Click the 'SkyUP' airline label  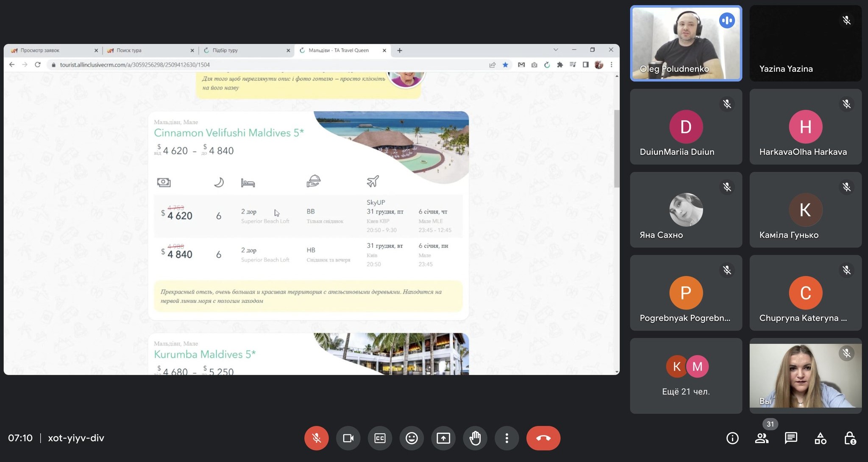376,202
